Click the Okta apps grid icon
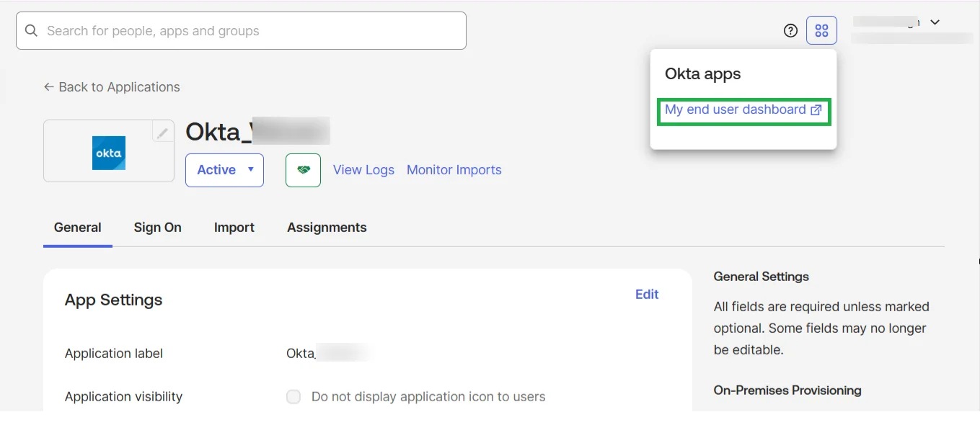 tap(821, 30)
